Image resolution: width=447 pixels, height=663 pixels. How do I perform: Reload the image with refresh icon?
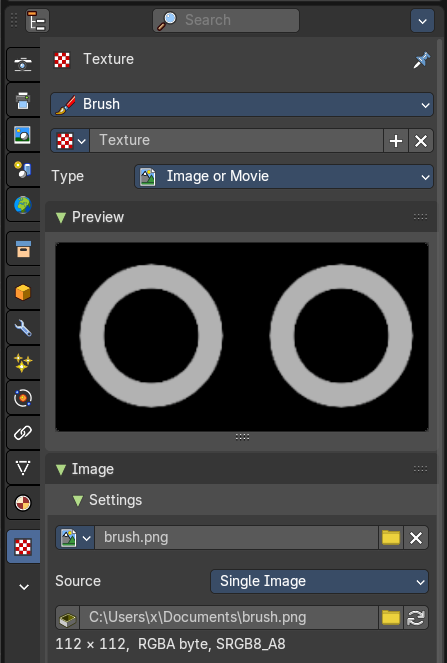tap(416, 618)
